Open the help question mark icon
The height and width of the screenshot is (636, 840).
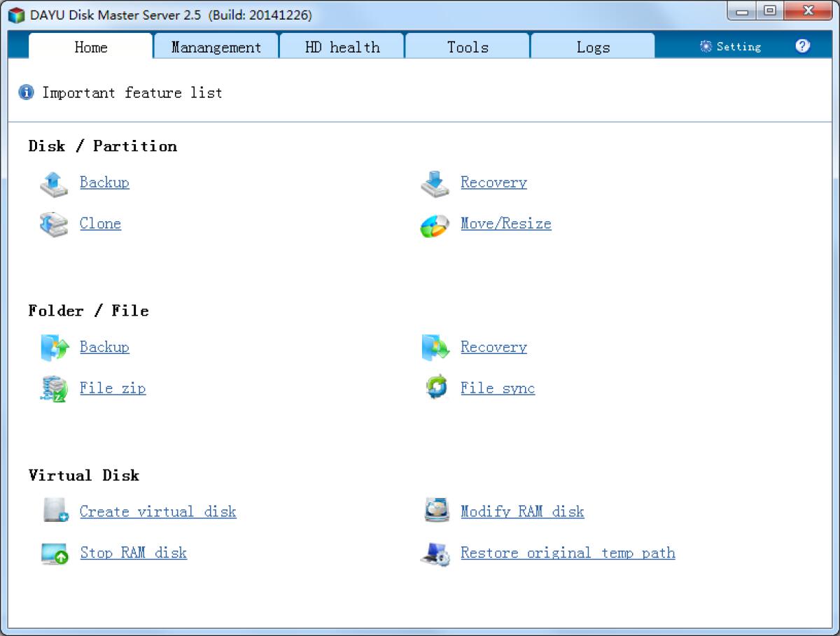(802, 45)
